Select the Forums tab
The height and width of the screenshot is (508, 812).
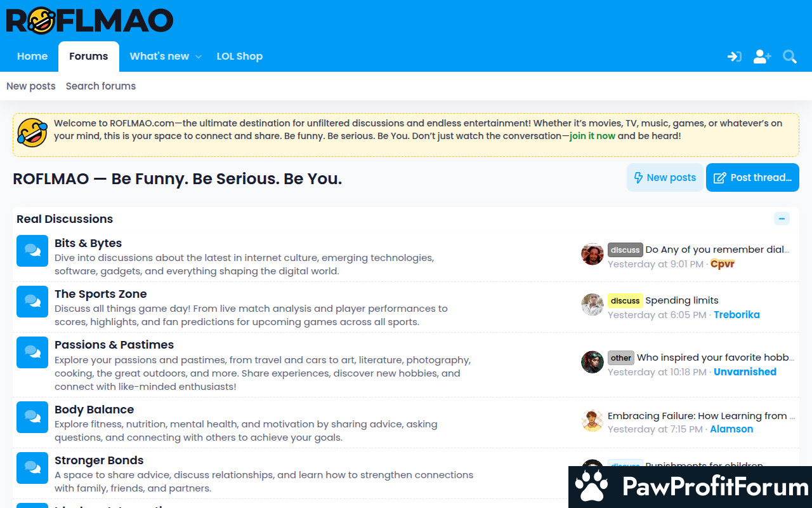click(89, 56)
